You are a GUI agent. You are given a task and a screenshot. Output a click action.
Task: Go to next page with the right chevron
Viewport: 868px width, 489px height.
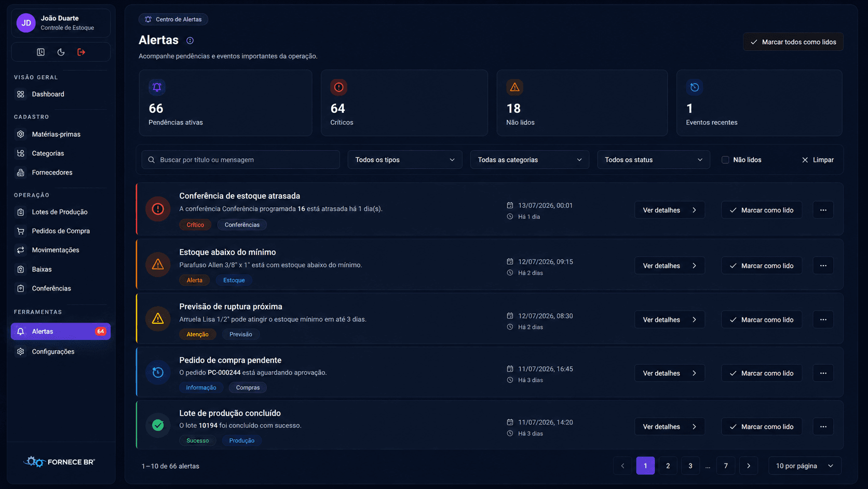pyautogui.click(x=749, y=466)
